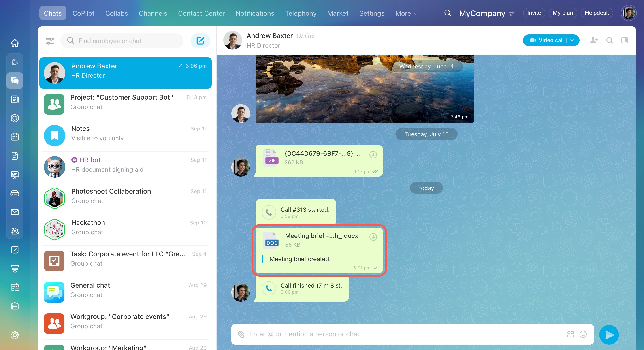Open the user profile avatar in top bar
The height and width of the screenshot is (350, 644).
click(x=629, y=13)
